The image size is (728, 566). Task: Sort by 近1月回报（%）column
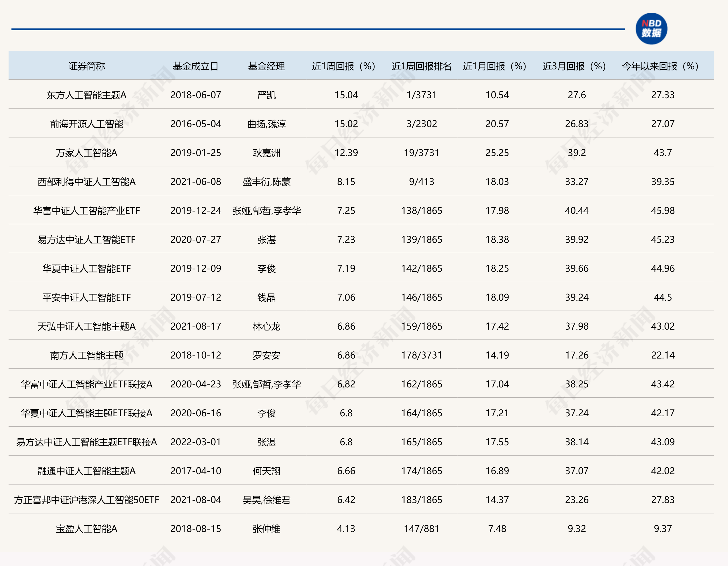(494, 66)
